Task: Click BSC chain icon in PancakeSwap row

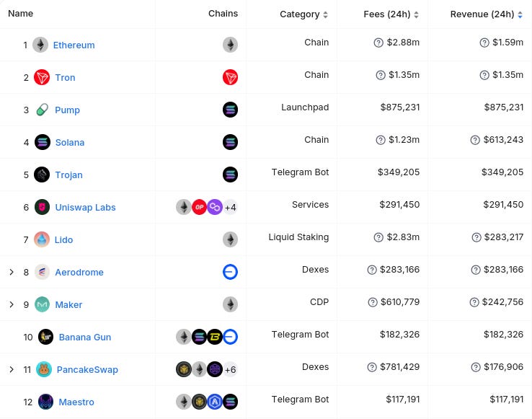Action: (184, 369)
